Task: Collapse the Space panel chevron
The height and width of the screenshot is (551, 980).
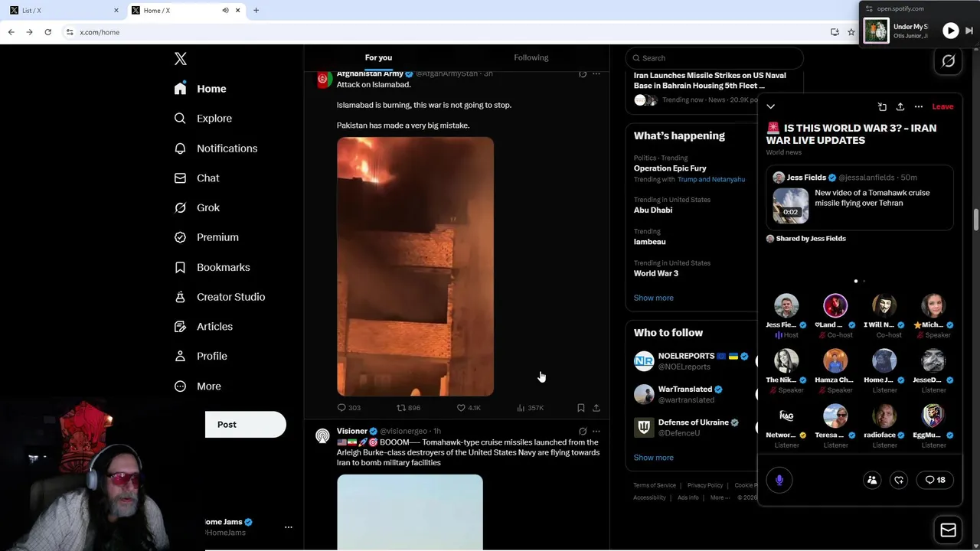Action: (771, 106)
